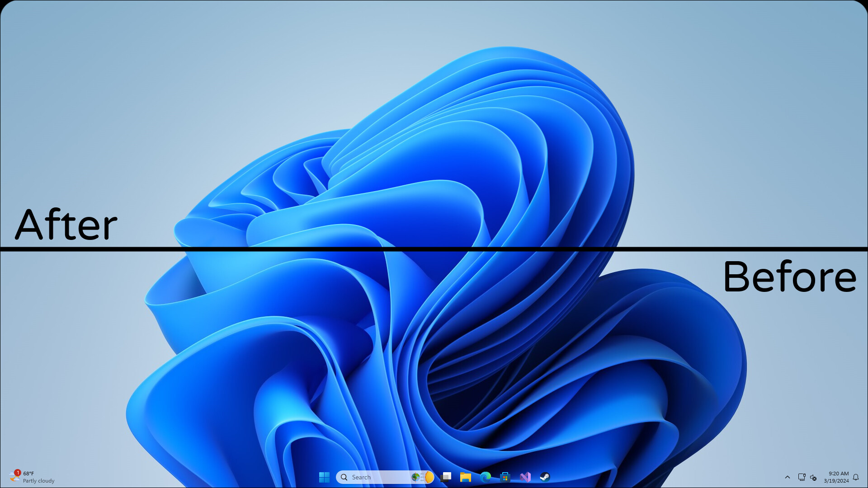Launch Visual Studio from the taskbar

tap(525, 477)
